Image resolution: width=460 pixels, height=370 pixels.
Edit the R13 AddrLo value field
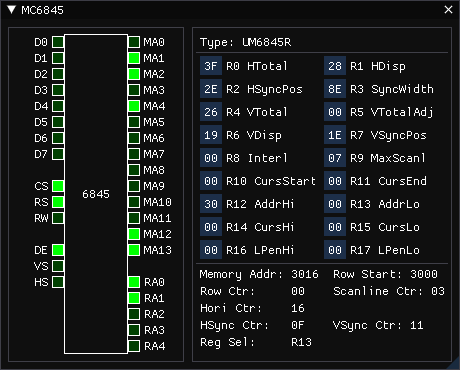[335, 204]
